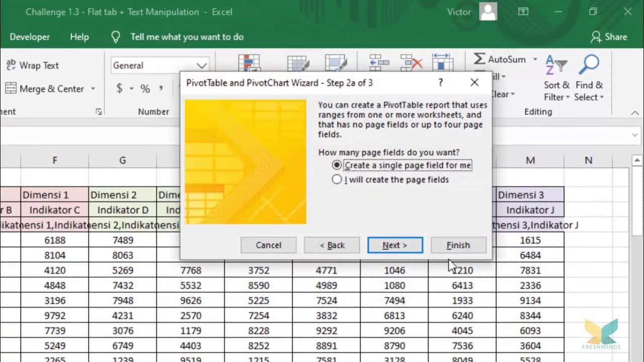The height and width of the screenshot is (362, 644).
Task: Click cell with value 8063
Action: 123,255
